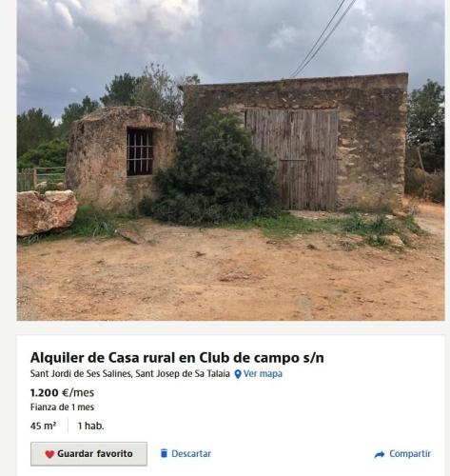Click the blue map pin icon
This screenshot has height=476, width=450.
238,374
